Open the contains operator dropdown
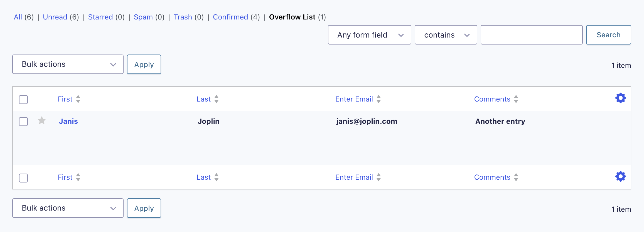Image resolution: width=644 pixels, height=232 pixels. (446, 35)
